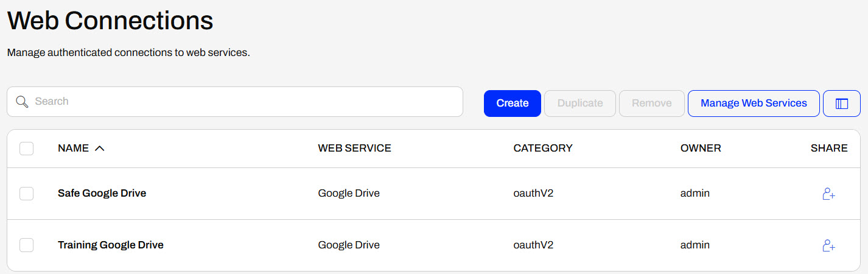Viewport: 868px width, 274px height.
Task: Click the Duplicate button
Action: click(579, 104)
